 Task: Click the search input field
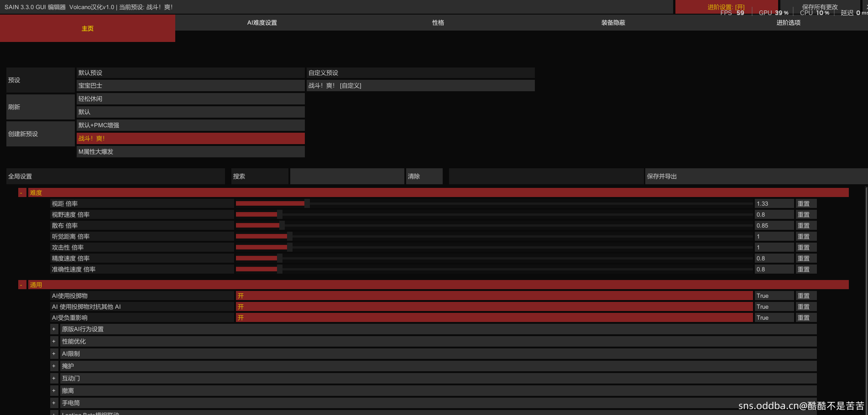[x=347, y=176]
